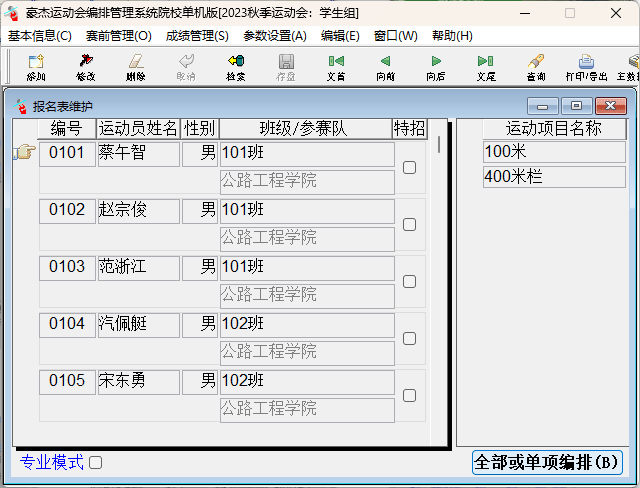Screen dimensions: 640x488
Task: Click the pointing hand row indicator
Action: tap(25, 152)
